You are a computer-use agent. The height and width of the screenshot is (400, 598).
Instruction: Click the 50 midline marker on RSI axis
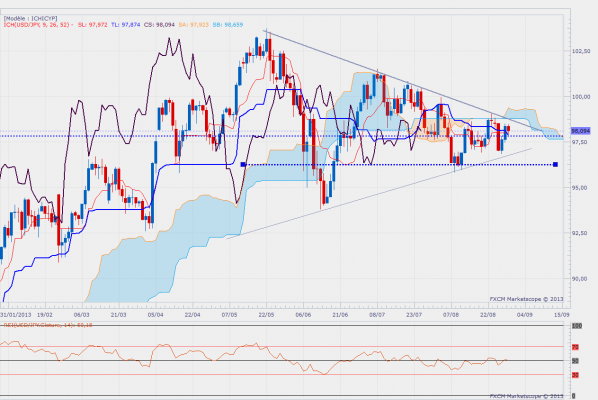point(575,361)
